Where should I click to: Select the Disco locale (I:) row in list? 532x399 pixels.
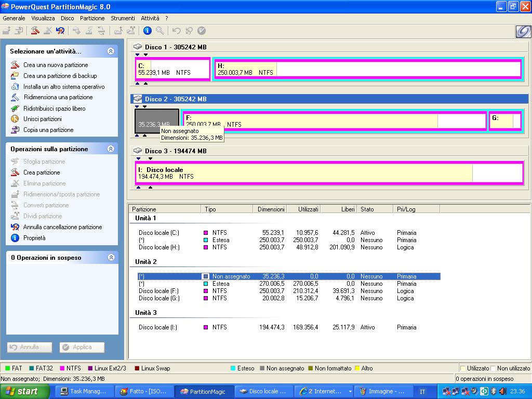pos(288,327)
